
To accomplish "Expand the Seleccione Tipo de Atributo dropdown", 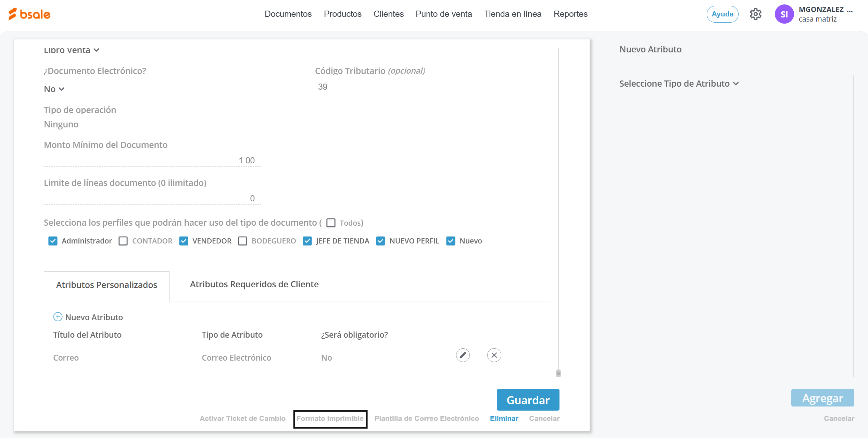I will pos(679,84).
